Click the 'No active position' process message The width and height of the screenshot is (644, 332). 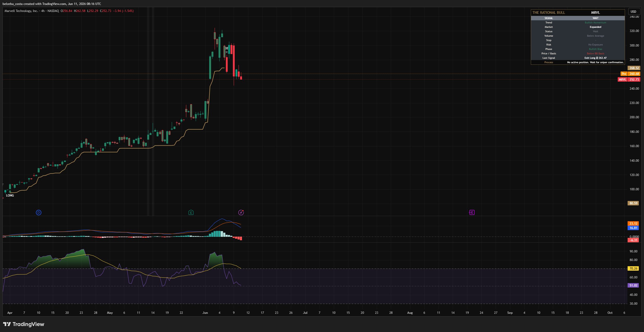(595, 62)
